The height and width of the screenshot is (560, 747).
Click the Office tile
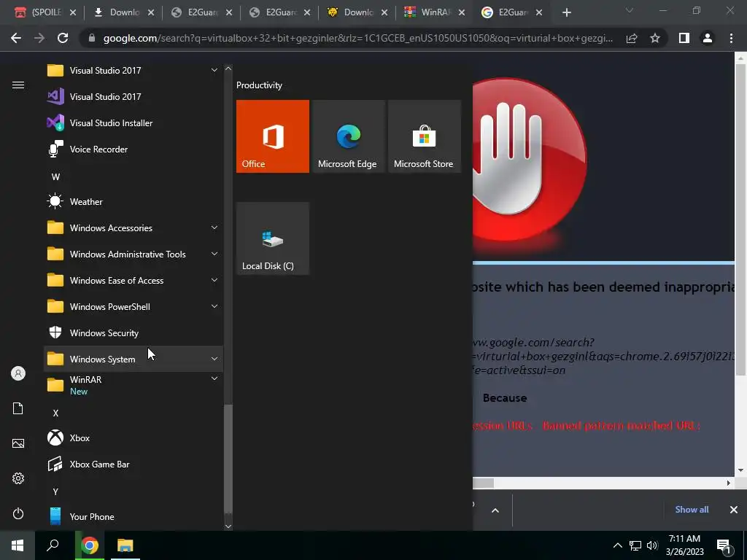tap(273, 136)
